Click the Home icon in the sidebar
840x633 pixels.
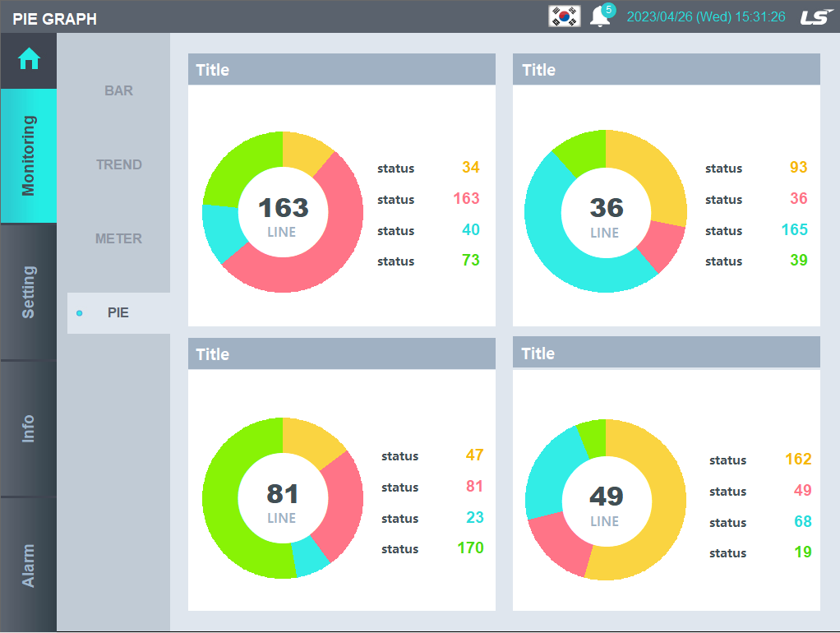point(29,58)
